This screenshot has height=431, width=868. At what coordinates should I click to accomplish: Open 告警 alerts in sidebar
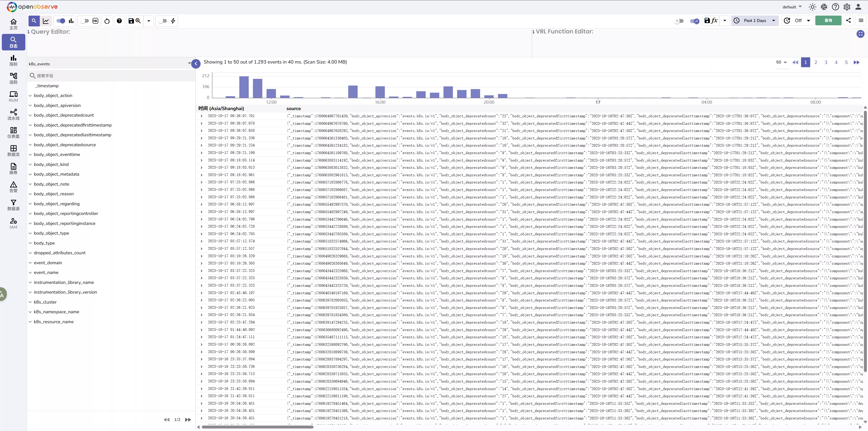(13, 187)
